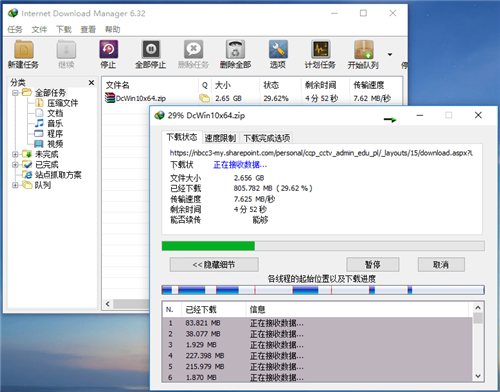Image resolution: width=500 pixels, height=392 pixels.
Task: Minimize the 29% DcWin10x64.zip download dialog
Action: point(420,115)
